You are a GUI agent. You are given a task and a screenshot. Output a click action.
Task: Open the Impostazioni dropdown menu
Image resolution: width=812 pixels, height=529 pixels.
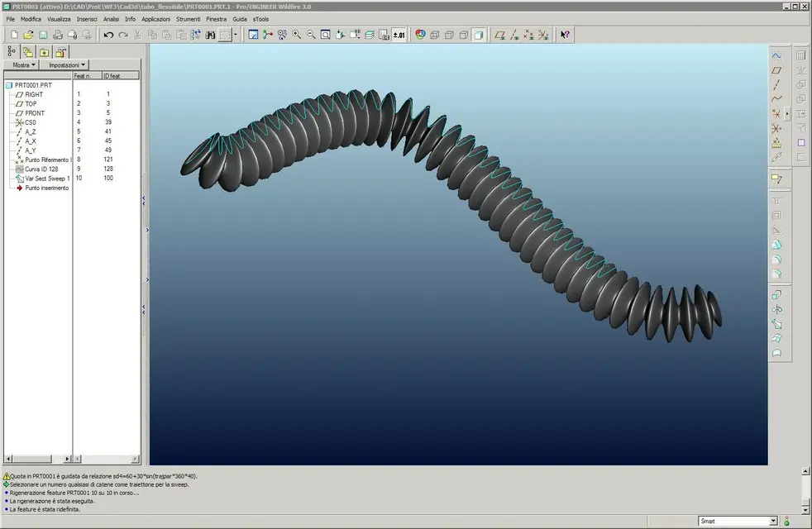66,64
